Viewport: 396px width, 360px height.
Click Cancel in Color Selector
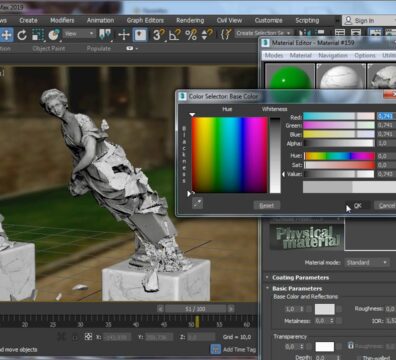pos(385,206)
